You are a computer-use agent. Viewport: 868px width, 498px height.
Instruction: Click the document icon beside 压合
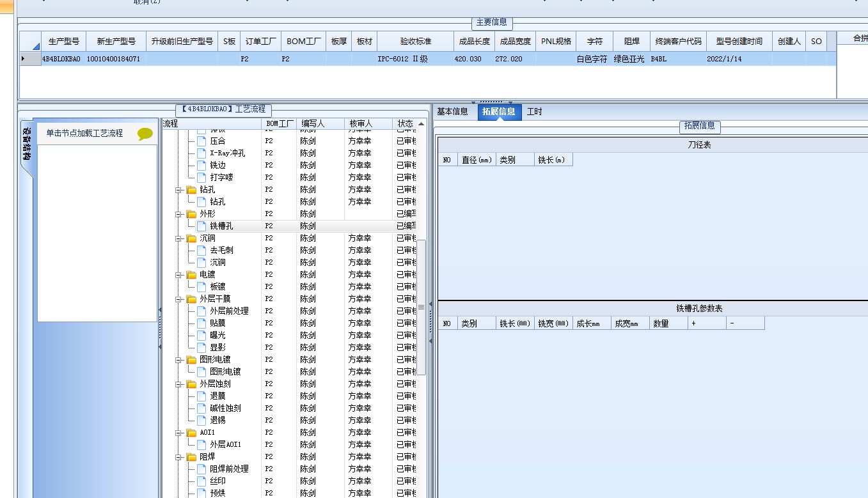pyautogui.click(x=201, y=141)
